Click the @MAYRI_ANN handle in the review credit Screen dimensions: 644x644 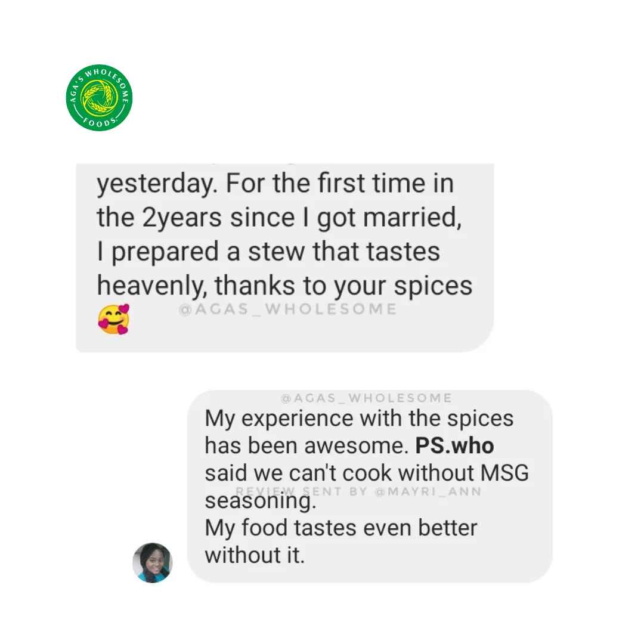pyautogui.click(x=428, y=491)
